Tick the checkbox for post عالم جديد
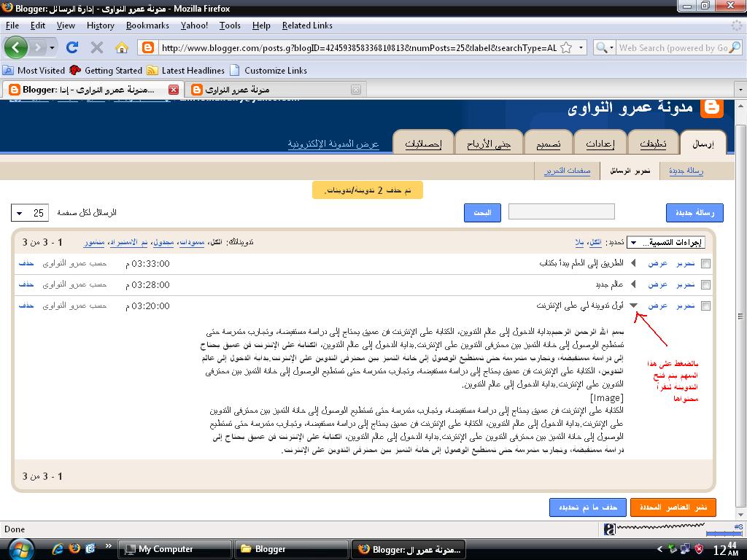The height and width of the screenshot is (560, 747). (x=705, y=285)
